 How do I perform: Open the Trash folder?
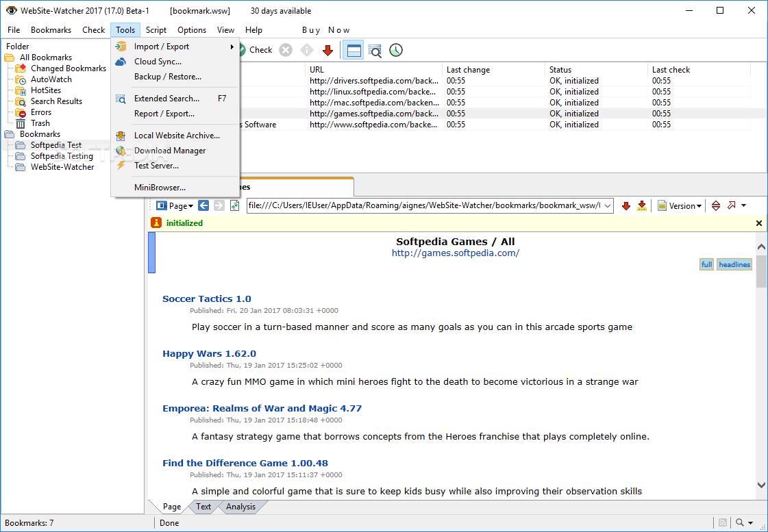tap(40, 123)
